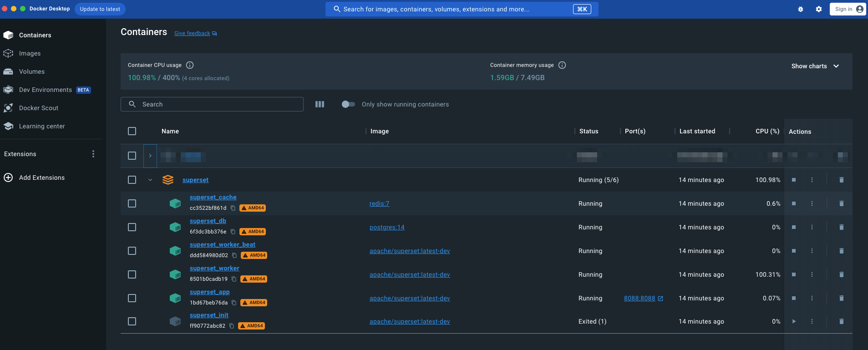The image size is (868, 350).
Task: Go to Images in the sidebar
Action: 30,53
